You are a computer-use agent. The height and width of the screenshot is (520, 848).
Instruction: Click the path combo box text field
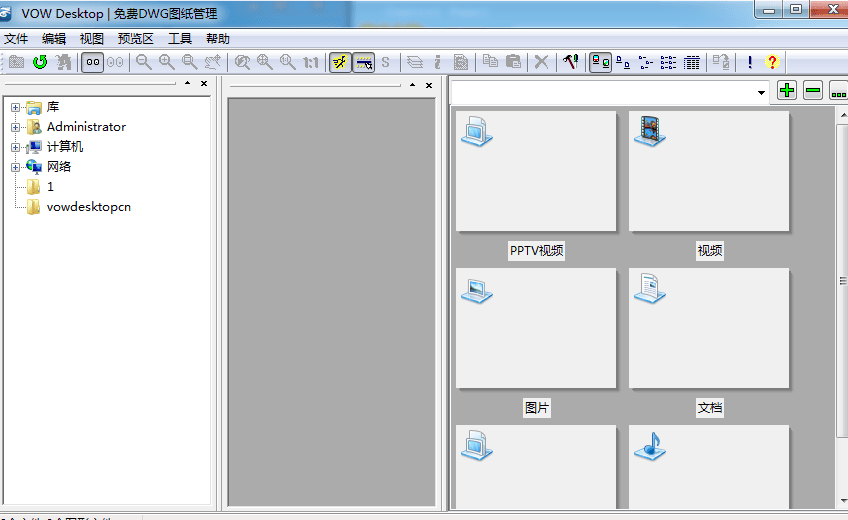click(603, 92)
